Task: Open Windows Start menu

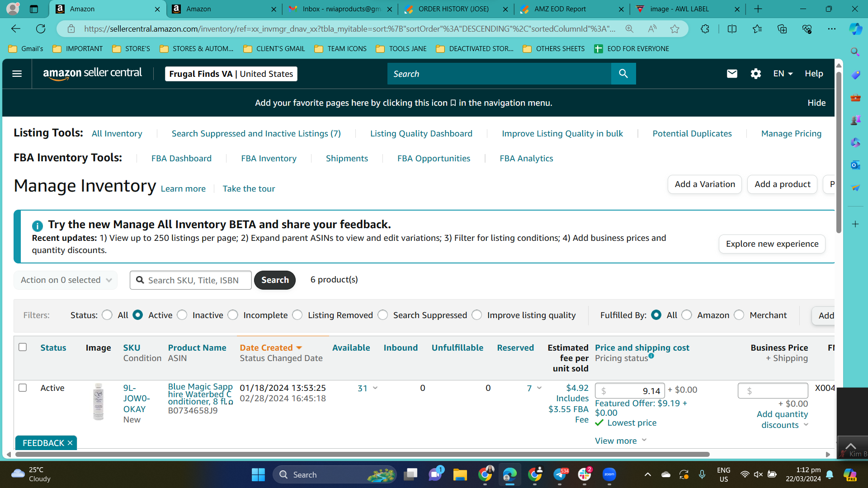Action: [x=258, y=474]
